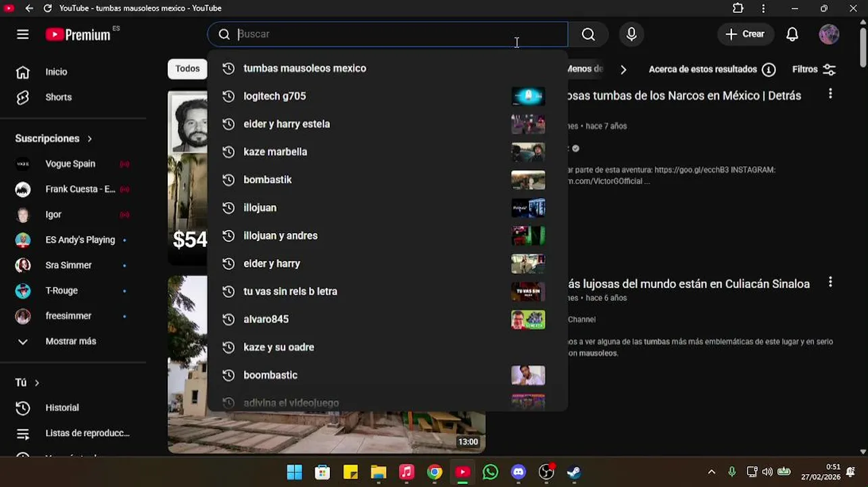Viewport: 868px width, 487px height.
Task: Click logitech g705 suggestion thumbnail
Action: [x=528, y=96]
